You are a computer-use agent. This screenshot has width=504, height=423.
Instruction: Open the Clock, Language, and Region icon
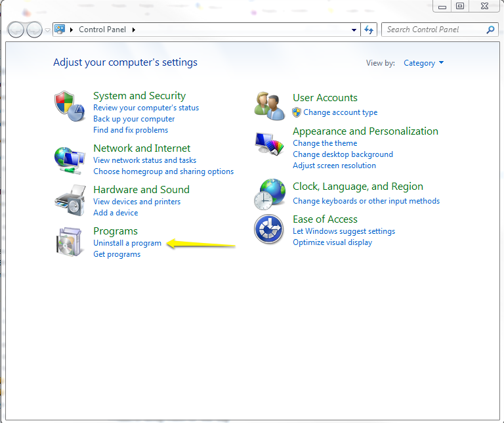(269, 194)
